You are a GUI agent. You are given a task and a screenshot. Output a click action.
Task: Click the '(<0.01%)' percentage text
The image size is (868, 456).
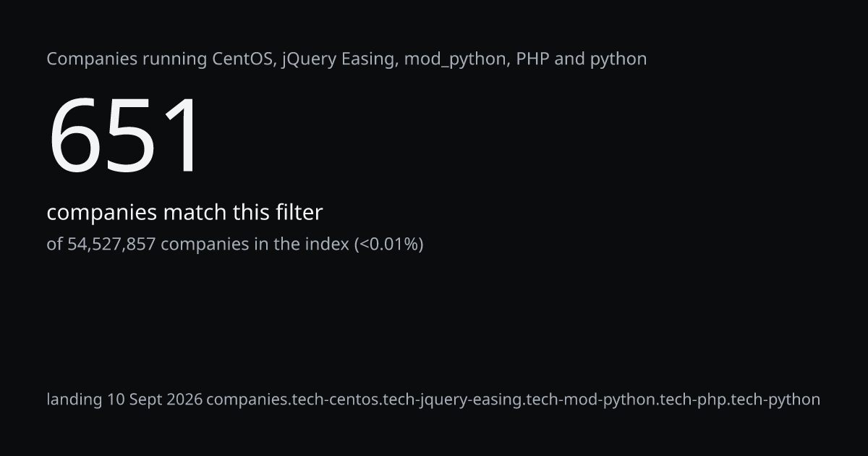[388, 245]
